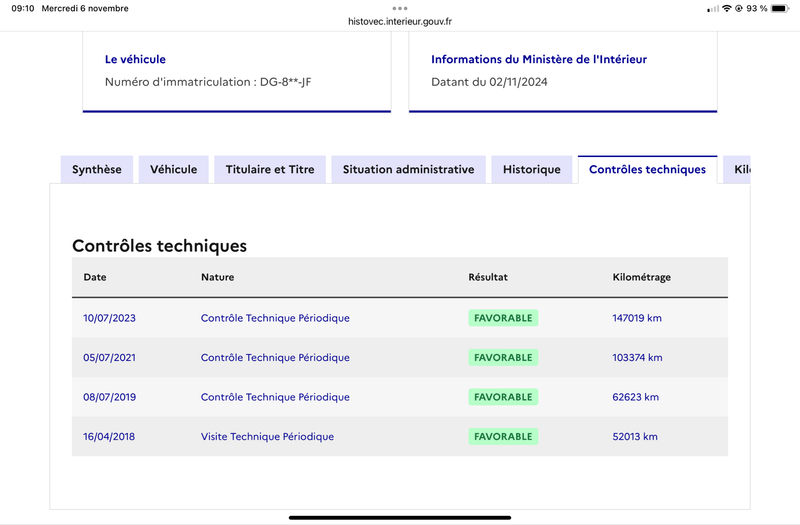Click the 10/07/2023 inspection date

click(x=109, y=318)
